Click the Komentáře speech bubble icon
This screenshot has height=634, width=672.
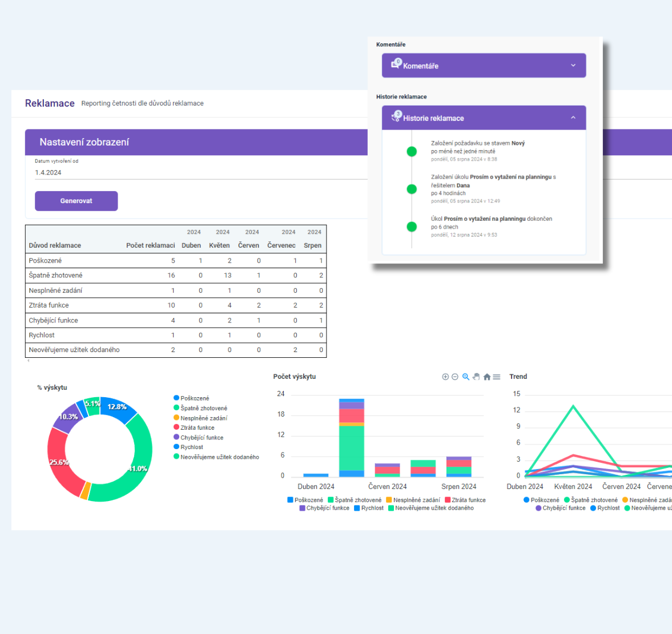(396, 64)
